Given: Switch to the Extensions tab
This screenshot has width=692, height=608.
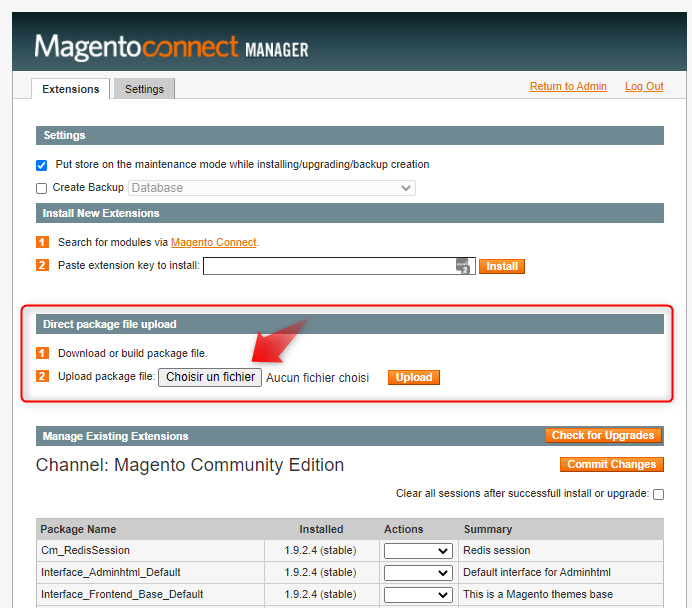Looking at the screenshot, I should 71,89.
